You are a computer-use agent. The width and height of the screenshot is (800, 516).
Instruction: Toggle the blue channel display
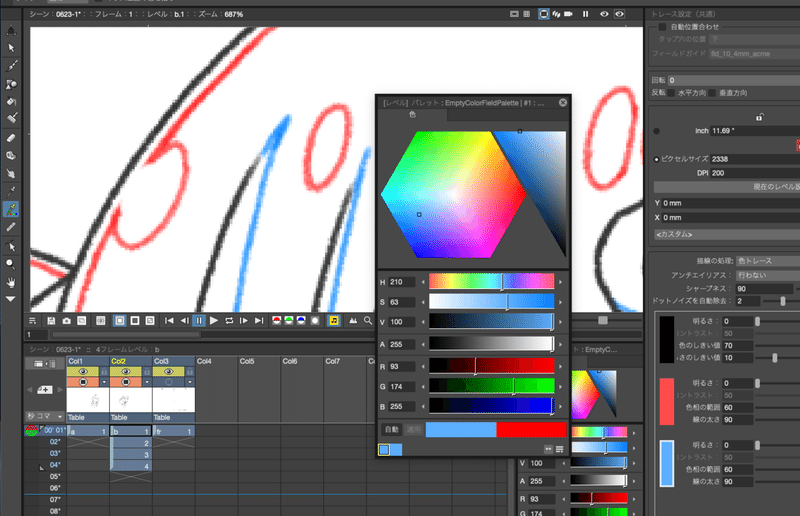point(301,321)
